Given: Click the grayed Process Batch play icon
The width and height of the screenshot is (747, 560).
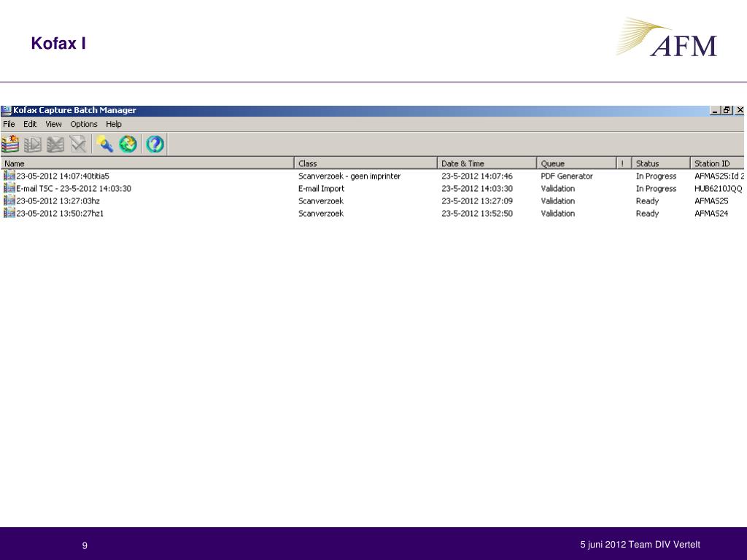Looking at the screenshot, I should click(33, 144).
